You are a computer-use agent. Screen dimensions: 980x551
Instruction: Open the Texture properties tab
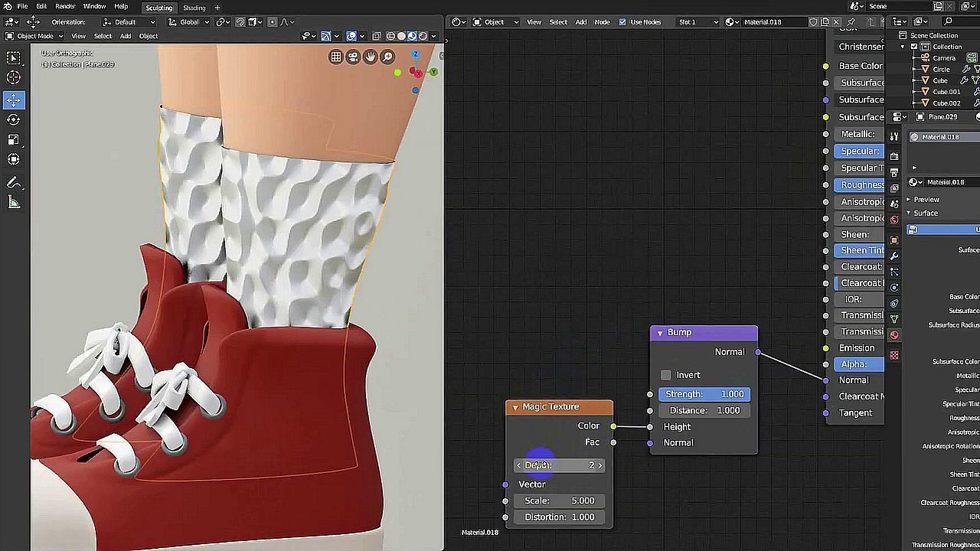click(894, 355)
